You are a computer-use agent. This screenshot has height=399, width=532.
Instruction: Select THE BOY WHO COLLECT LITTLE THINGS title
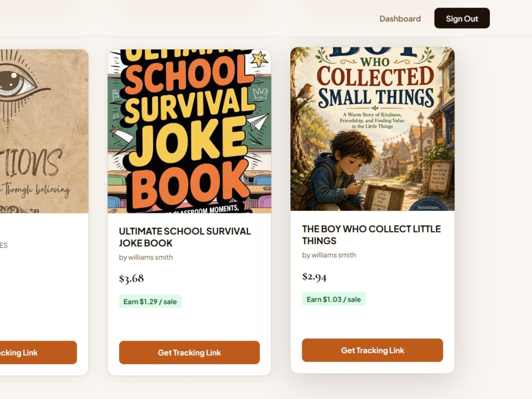coord(371,235)
